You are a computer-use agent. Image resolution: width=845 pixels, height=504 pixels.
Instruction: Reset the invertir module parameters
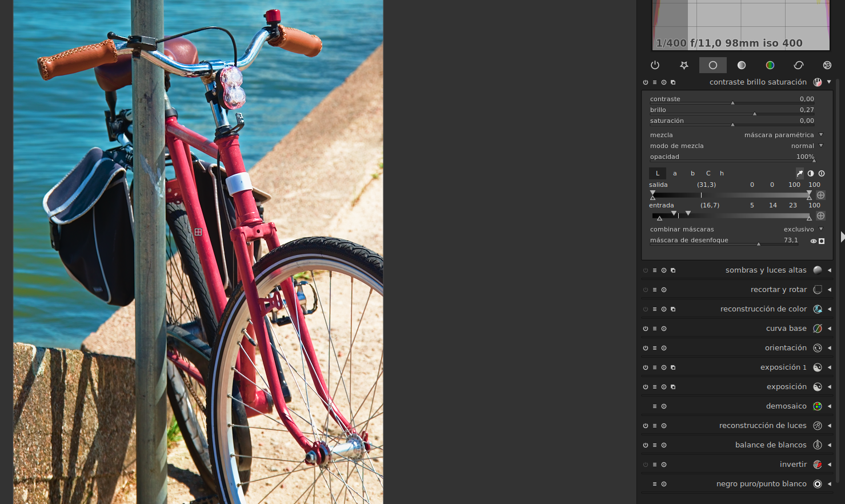coord(664,465)
